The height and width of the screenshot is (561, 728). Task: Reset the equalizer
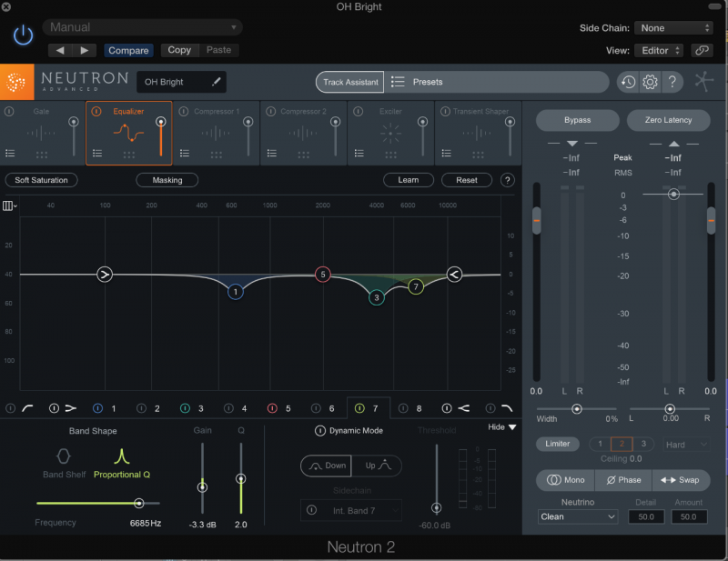click(467, 180)
